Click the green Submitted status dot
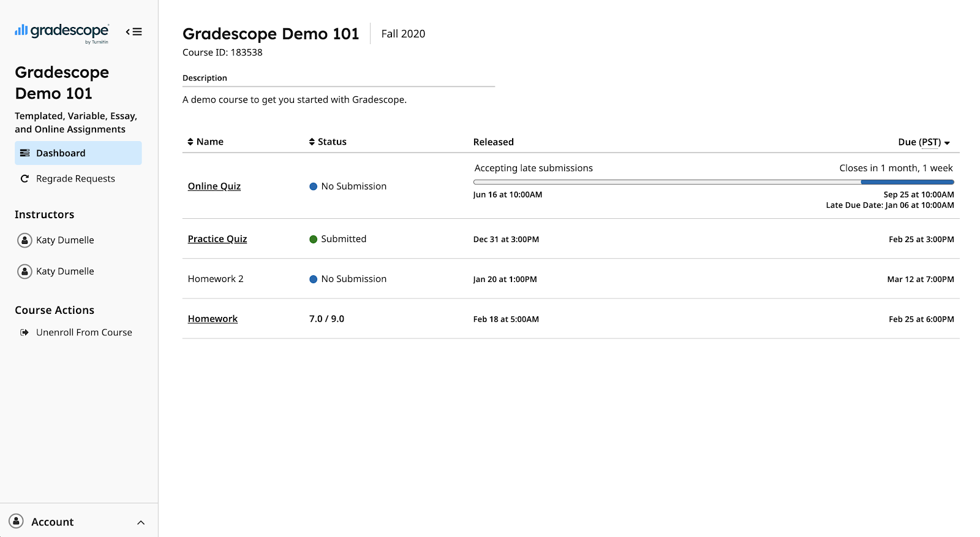The image size is (980, 537). point(313,239)
